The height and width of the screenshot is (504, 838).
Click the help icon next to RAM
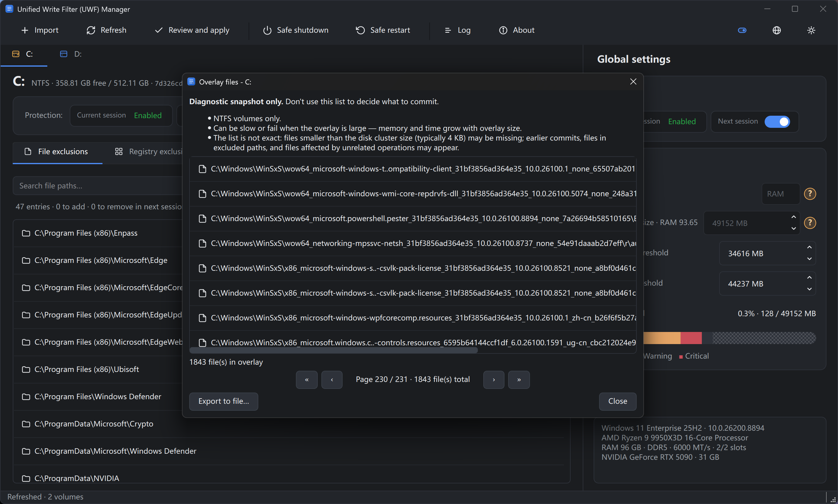coord(810,194)
